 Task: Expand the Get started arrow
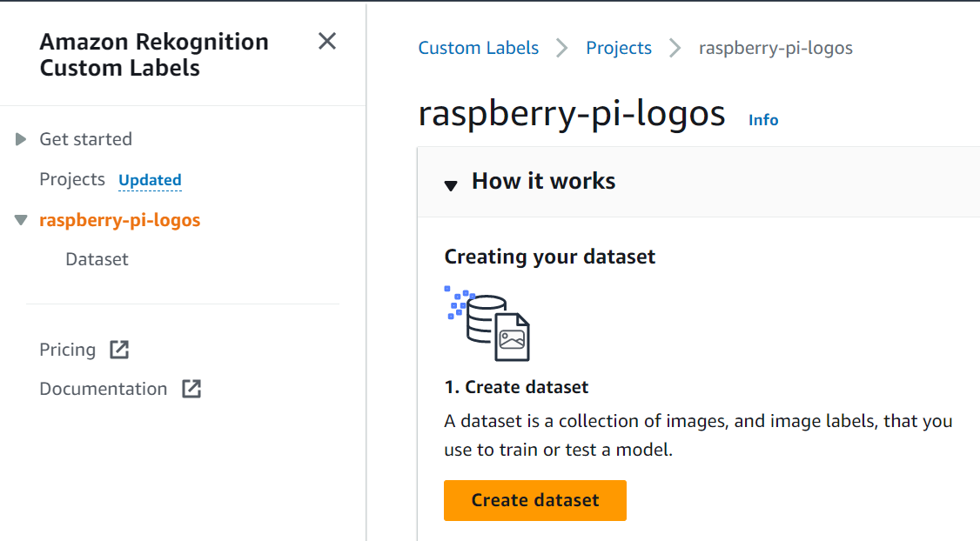click(21, 138)
